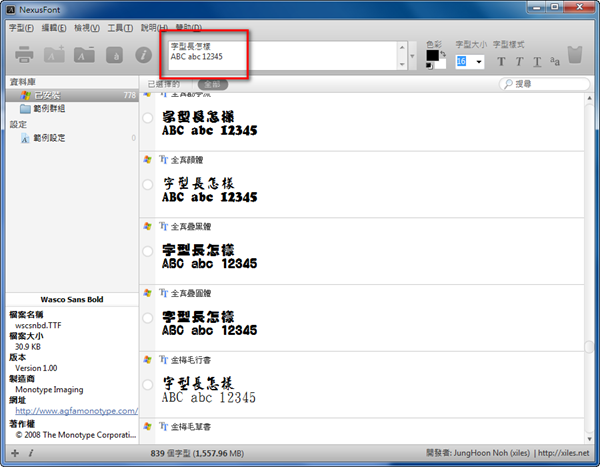
Task: Swap foreground and background colors icon
Action: [443, 54]
